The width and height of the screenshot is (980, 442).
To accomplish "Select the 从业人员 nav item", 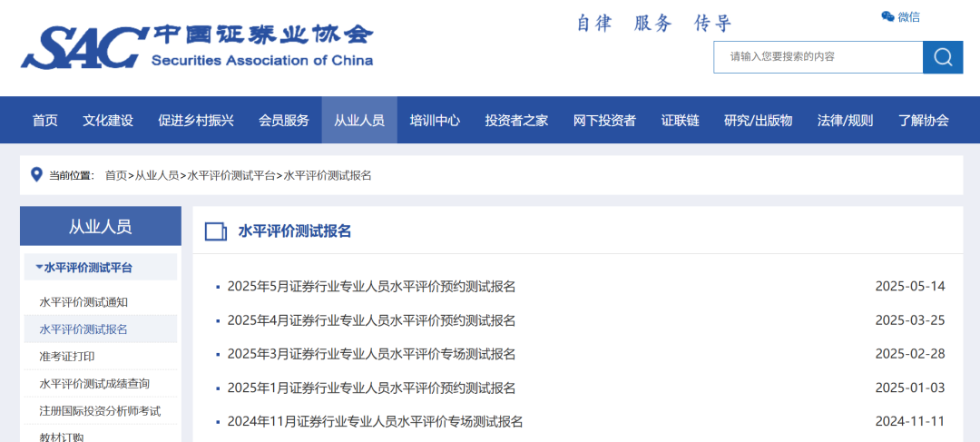I will coord(359,121).
